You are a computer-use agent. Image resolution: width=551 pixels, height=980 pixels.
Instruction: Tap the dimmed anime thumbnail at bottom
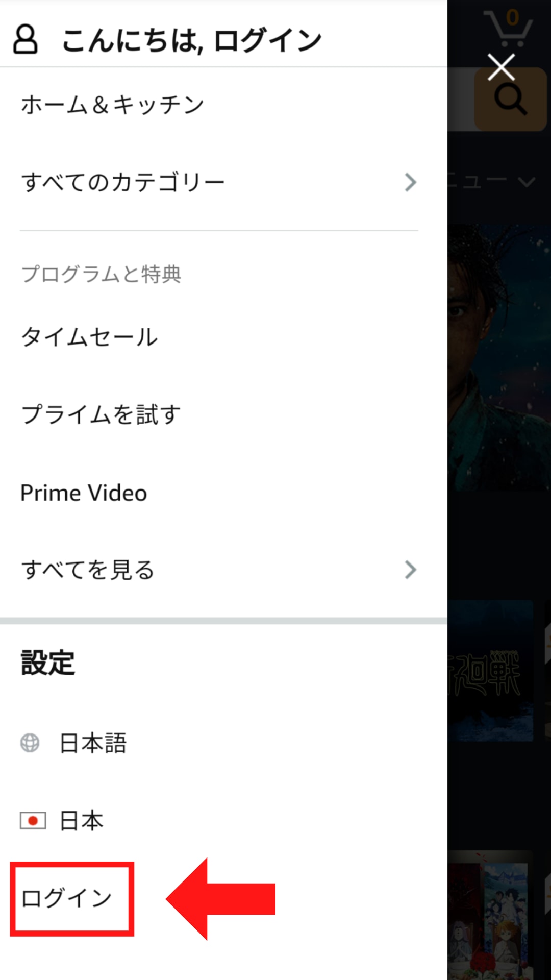click(x=491, y=915)
